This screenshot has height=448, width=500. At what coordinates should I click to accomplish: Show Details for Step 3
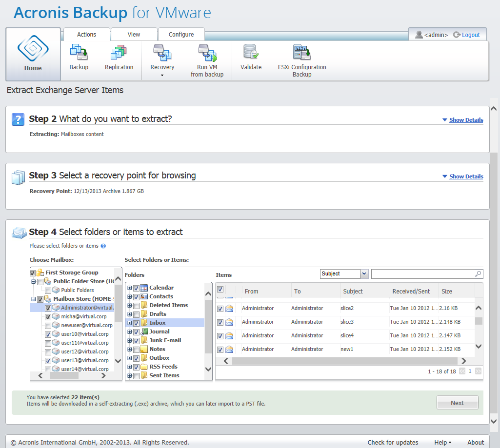coord(466,176)
